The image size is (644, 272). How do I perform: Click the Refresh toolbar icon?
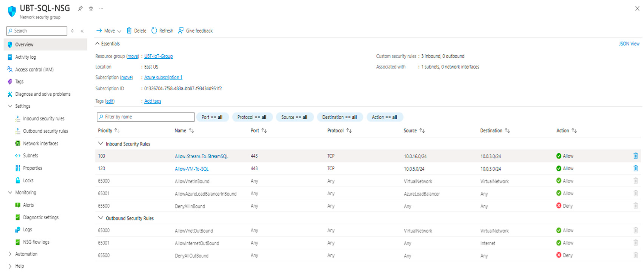154,30
